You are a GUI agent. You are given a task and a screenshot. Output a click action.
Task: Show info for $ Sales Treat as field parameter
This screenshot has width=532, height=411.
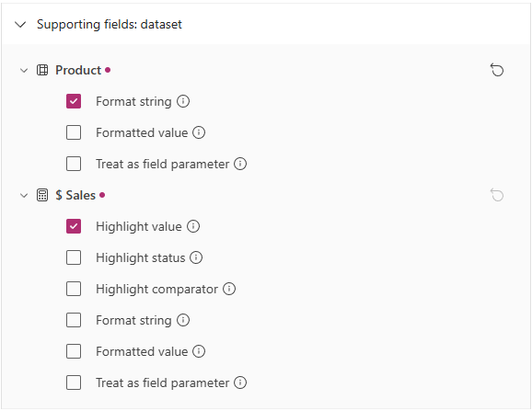(x=240, y=382)
